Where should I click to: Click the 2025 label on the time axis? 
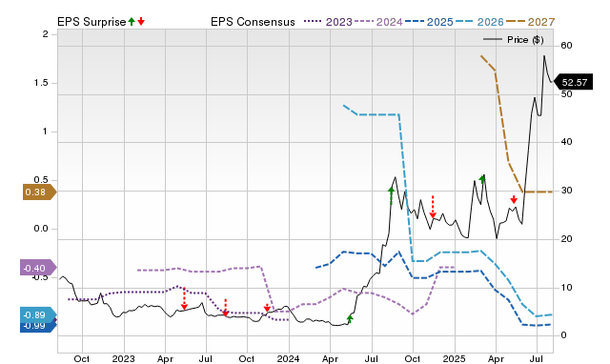(x=454, y=358)
